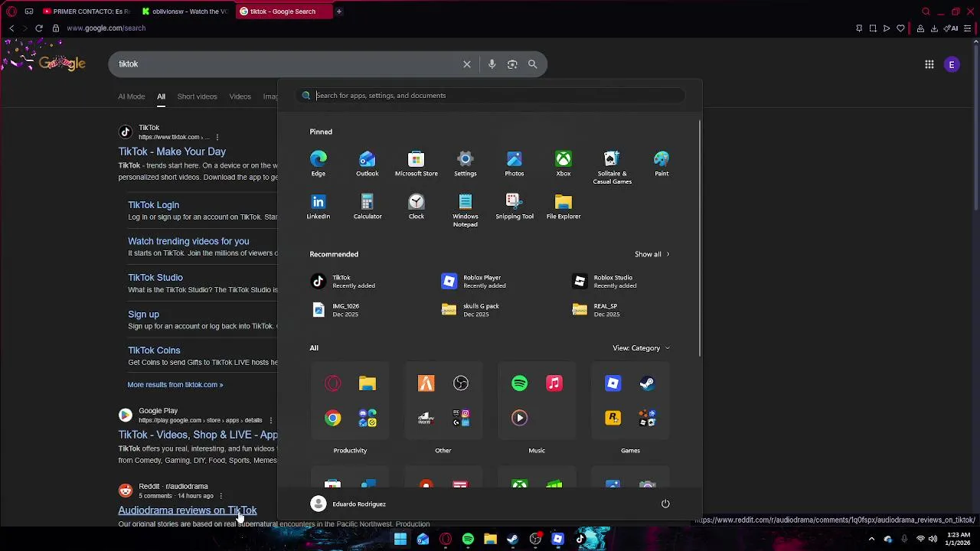This screenshot has height=551, width=980.
Task: Select the Videos search tab
Action: tap(240, 96)
